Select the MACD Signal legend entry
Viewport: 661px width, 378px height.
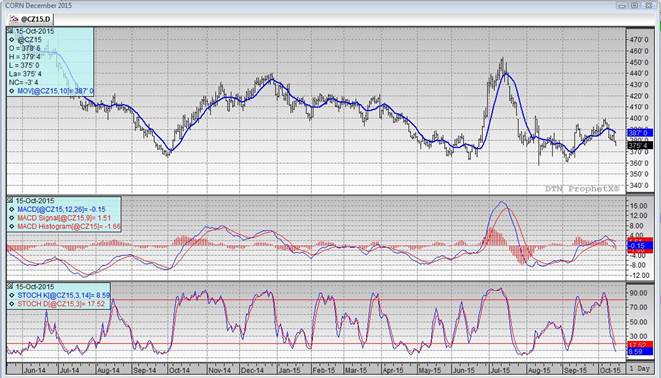click(64, 218)
